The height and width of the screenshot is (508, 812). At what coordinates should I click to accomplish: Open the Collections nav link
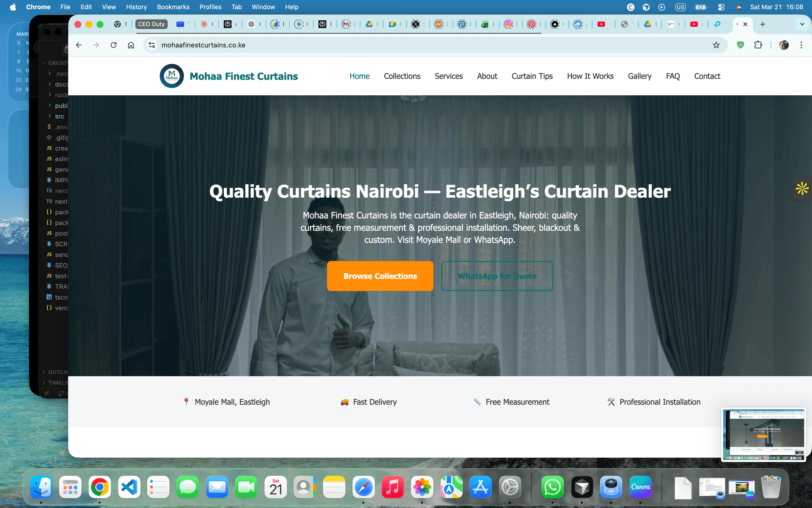402,76
